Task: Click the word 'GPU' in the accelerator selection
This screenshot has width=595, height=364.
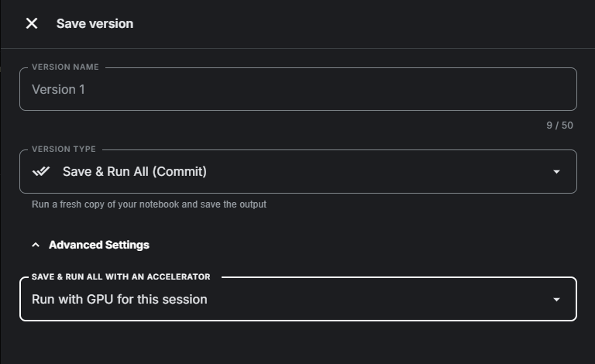Action: (100, 299)
